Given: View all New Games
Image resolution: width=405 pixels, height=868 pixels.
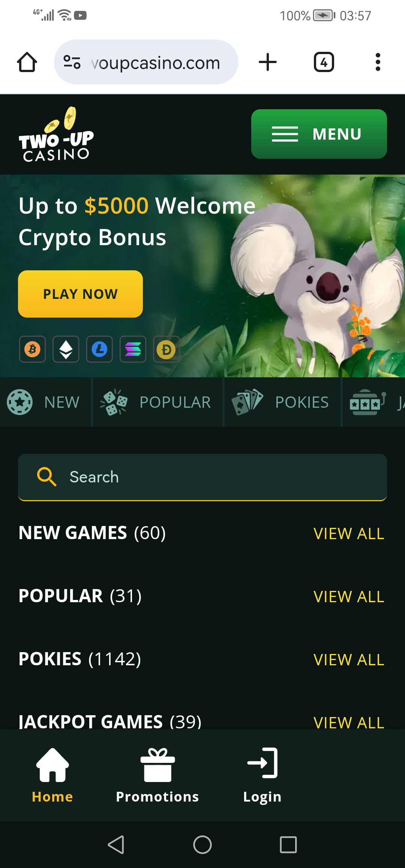Looking at the screenshot, I should pos(349,533).
